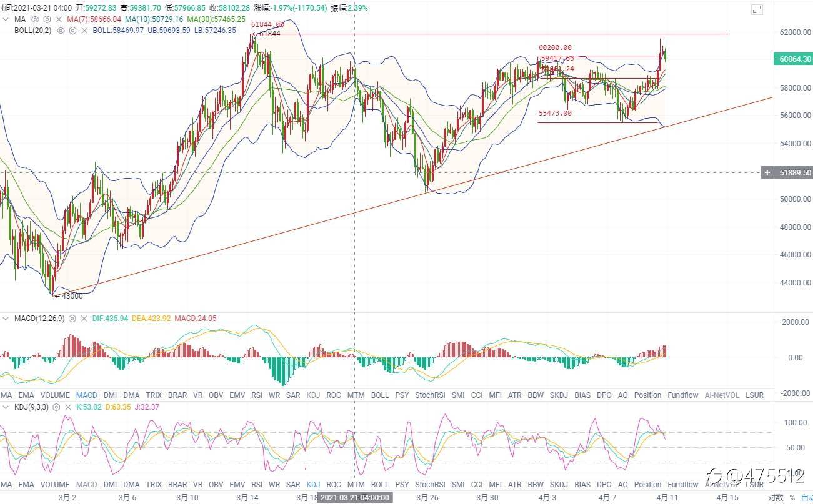Select the BOLL tab in the KDJ panel row
The width and height of the screenshot is (813, 504).
coord(380,485)
